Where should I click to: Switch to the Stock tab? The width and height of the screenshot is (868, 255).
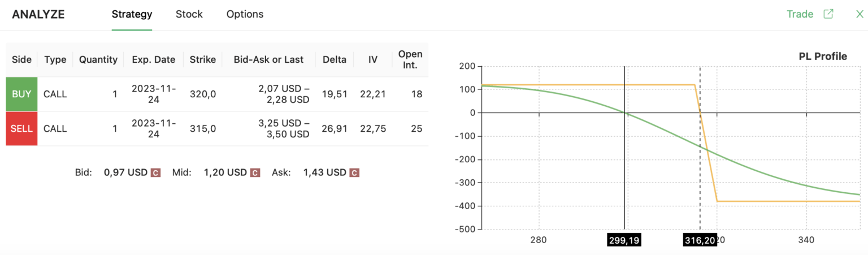tap(189, 14)
